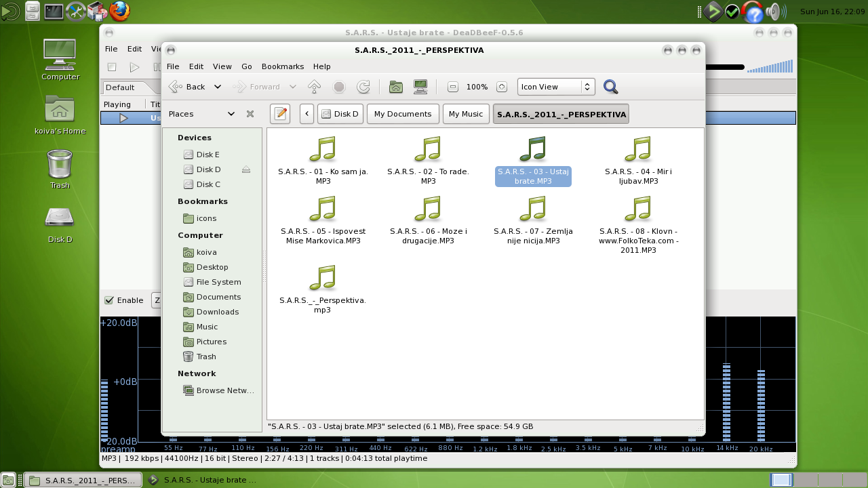The height and width of the screenshot is (488, 868).
Task: Eject Disk D in sidebar
Action: coord(246,169)
